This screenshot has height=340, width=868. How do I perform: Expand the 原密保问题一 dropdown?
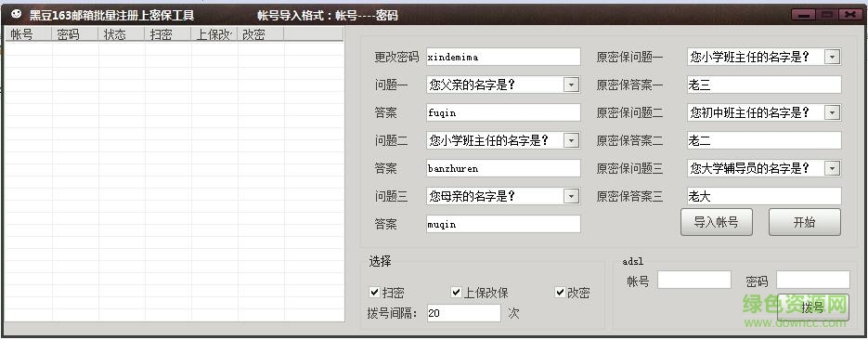832,57
